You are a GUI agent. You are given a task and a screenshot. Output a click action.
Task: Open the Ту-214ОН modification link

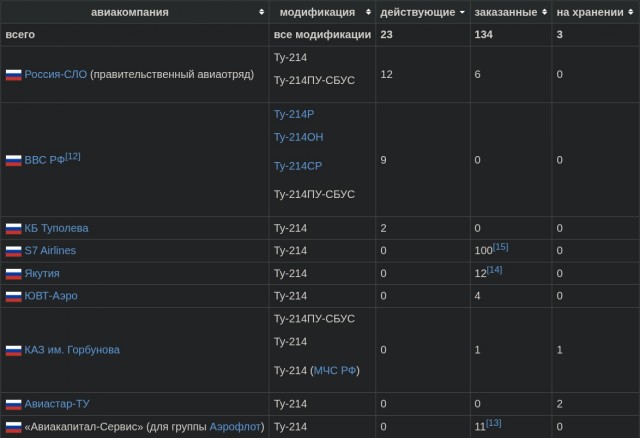298,137
